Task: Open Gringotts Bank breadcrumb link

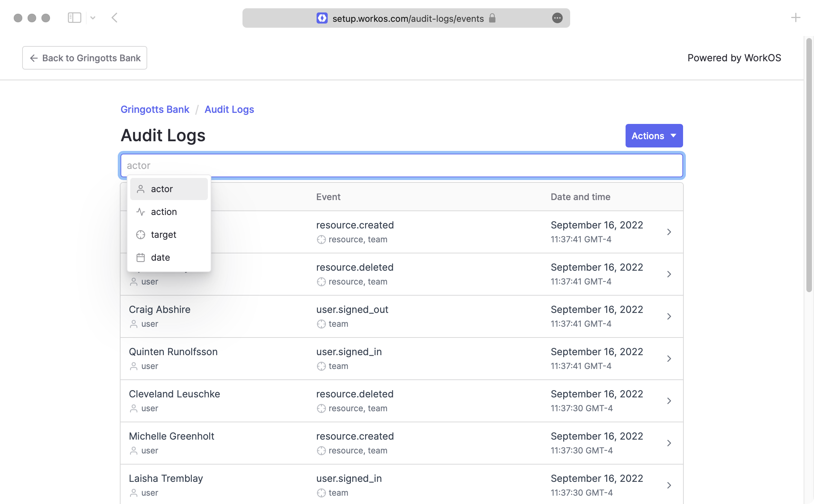Action: click(155, 109)
